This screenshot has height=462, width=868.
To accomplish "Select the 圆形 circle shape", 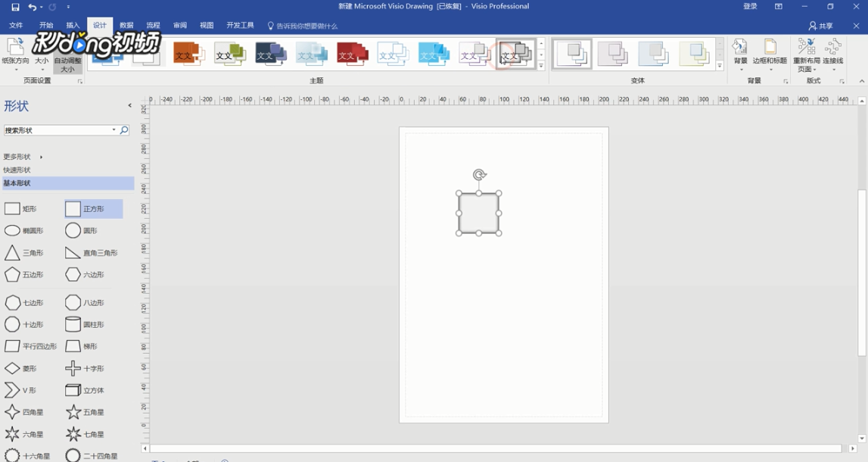I will pos(82,230).
